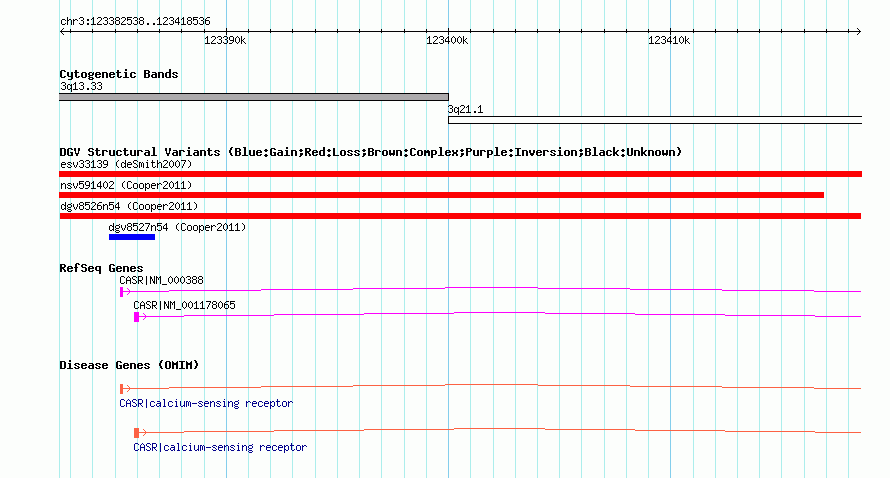Open the first CASR|calcium-sensing receptor OMIM link
The image size is (890, 478).
coord(206,403)
